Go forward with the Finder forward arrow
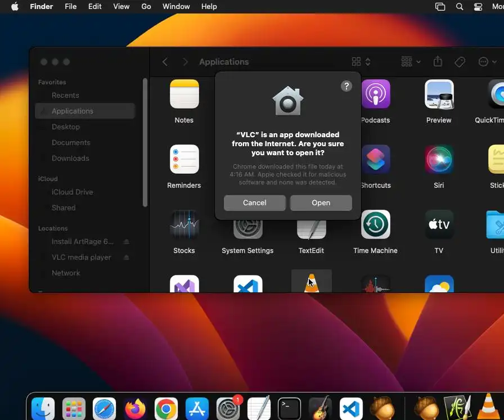The width and height of the screenshot is (504, 420). tap(185, 62)
